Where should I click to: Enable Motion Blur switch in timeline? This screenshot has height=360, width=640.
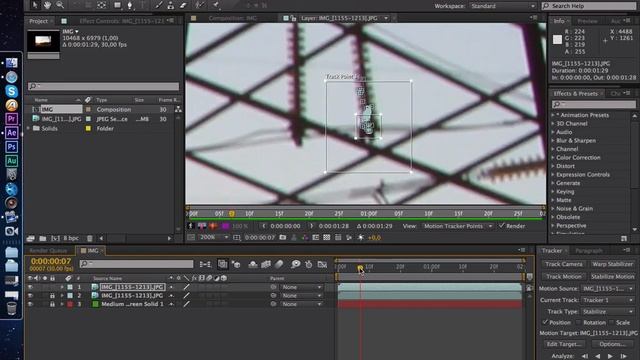[279, 264]
